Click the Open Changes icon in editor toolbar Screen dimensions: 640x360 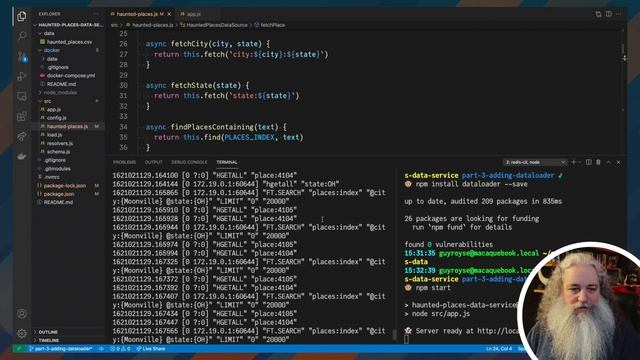pyautogui.click(x=598, y=14)
